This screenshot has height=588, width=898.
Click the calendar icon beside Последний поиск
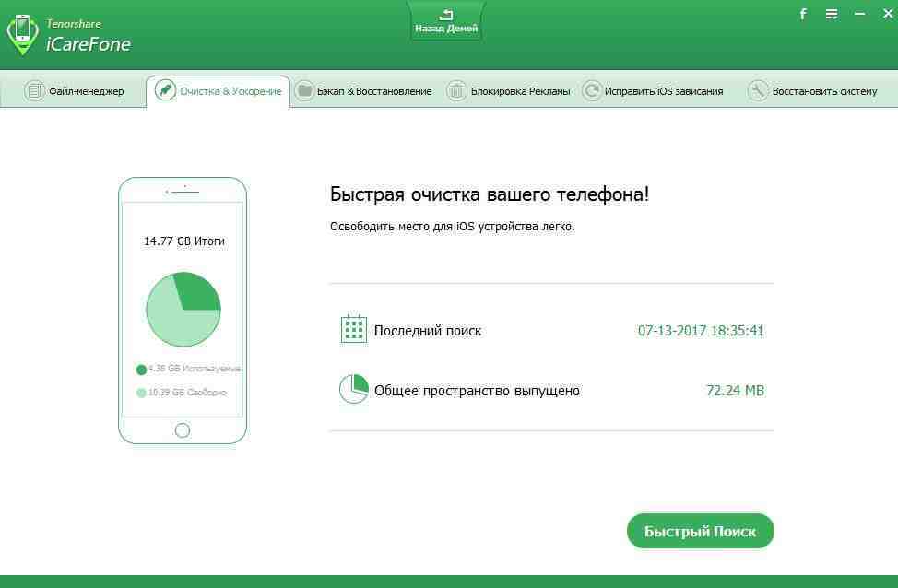point(354,330)
